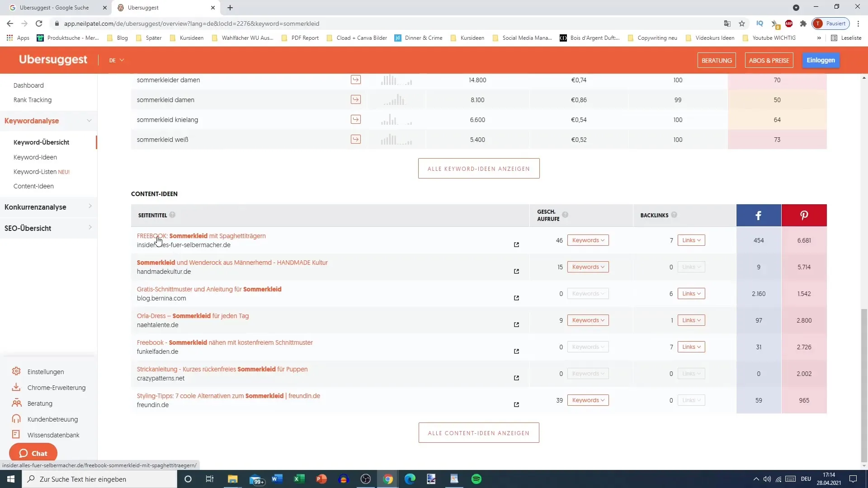The image size is (868, 488).
Task: Open Keywords dropdown for Orla-Dress row
Action: pos(588,320)
